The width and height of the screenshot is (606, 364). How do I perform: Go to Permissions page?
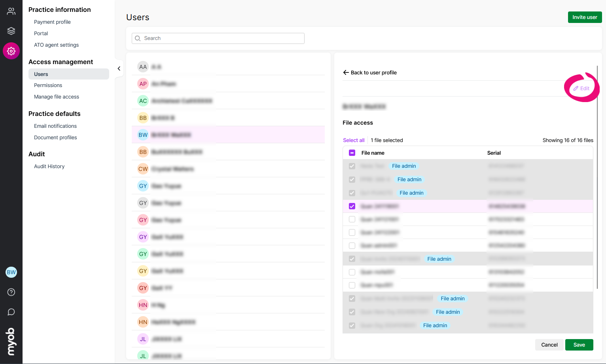coord(48,85)
